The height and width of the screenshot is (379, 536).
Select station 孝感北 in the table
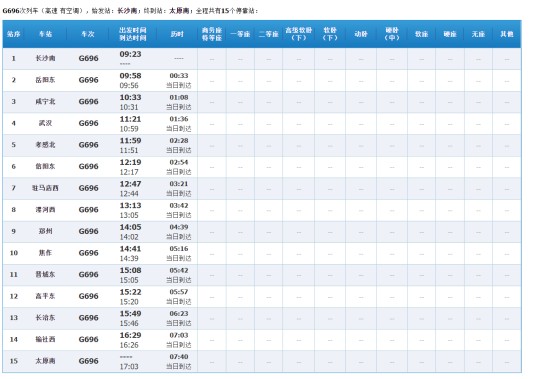45,145
